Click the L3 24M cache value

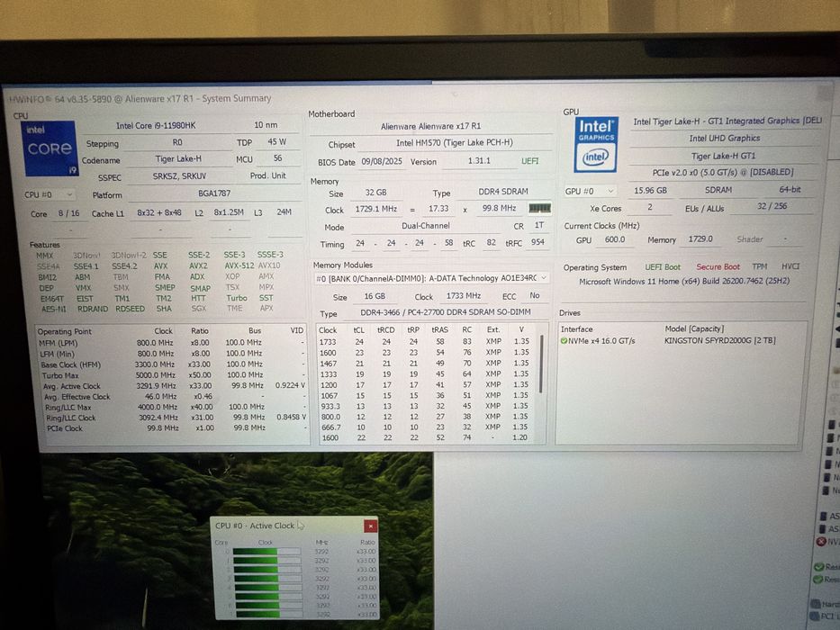point(284,212)
